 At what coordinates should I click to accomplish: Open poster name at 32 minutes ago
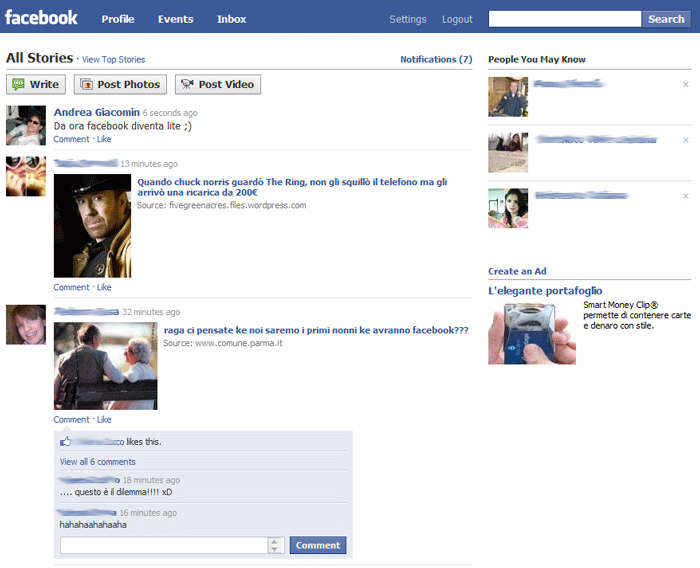pyautogui.click(x=87, y=312)
